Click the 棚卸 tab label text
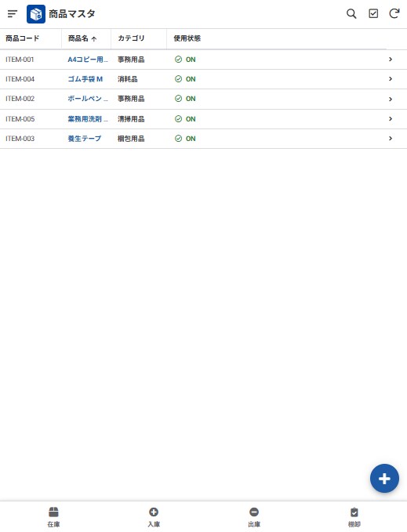The image size is (407, 532). click(354, 524)
